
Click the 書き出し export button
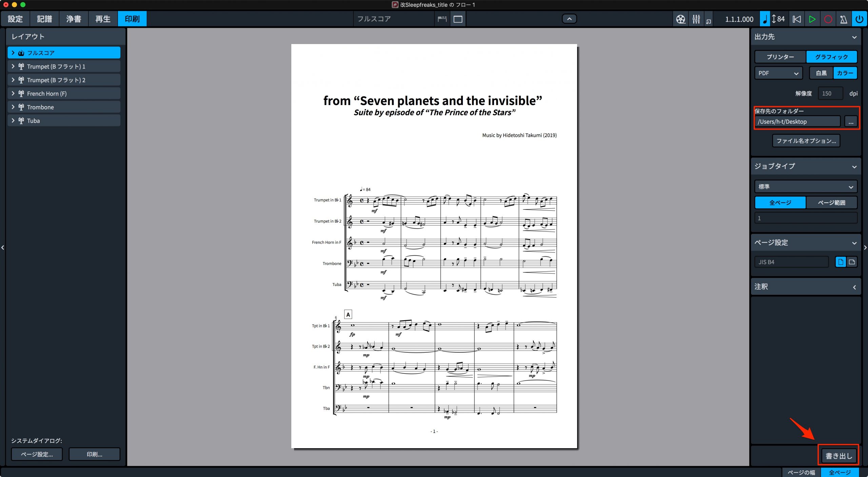[x=839, y=456]
